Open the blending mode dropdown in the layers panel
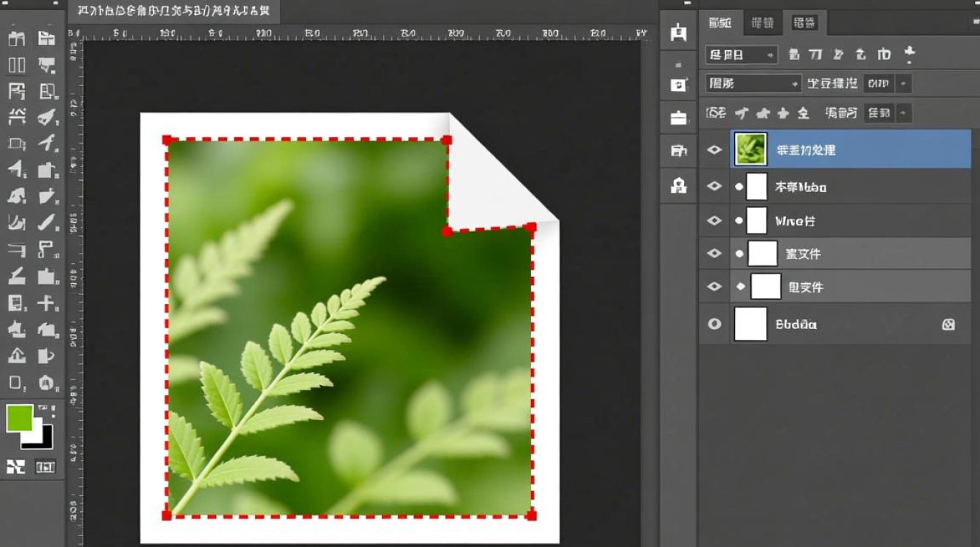Viewport: 980px width, 547px height. pos(753,84)
